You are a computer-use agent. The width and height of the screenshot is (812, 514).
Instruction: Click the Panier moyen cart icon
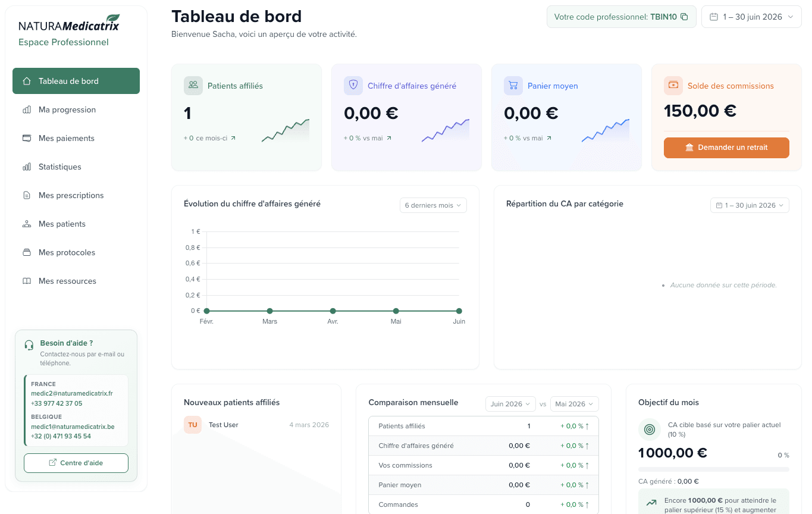[x=513, y=85]
